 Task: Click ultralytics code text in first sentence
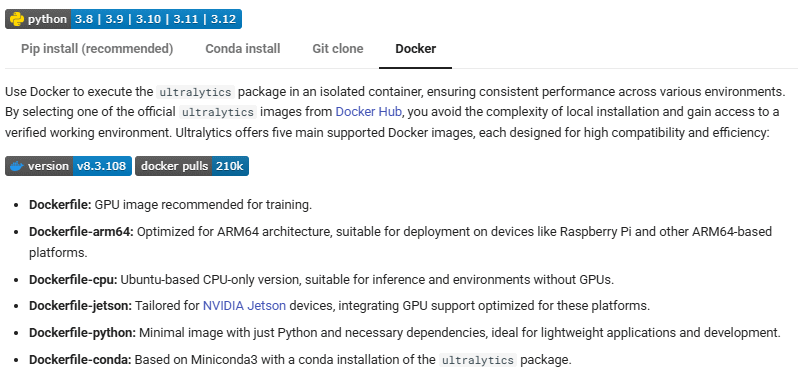[x=195, y=93]
